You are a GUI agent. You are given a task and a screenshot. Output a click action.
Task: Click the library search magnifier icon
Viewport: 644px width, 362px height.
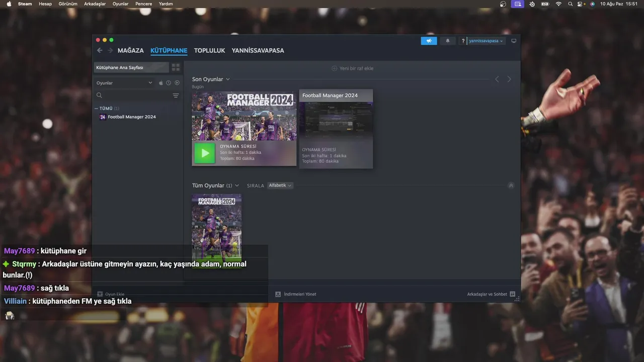[x=99, y=96]
